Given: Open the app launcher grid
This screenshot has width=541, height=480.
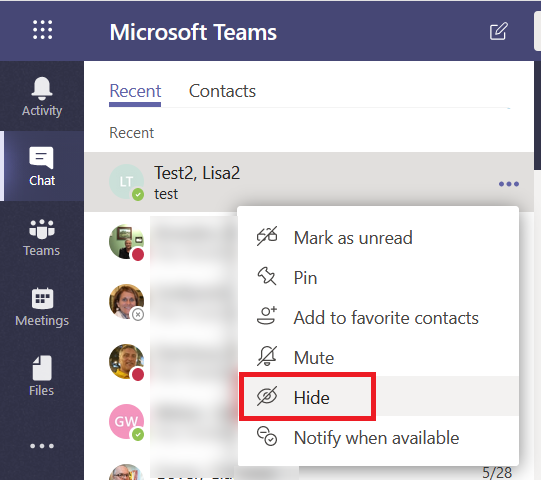Looking at the screenshot, I should (x=42, y=30).
